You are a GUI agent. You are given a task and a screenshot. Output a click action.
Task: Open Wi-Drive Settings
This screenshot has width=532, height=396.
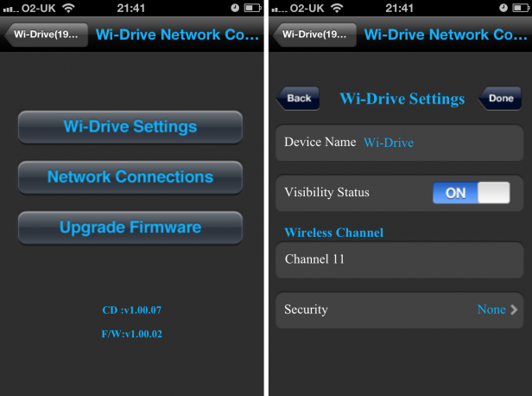(x=130, y=127)
